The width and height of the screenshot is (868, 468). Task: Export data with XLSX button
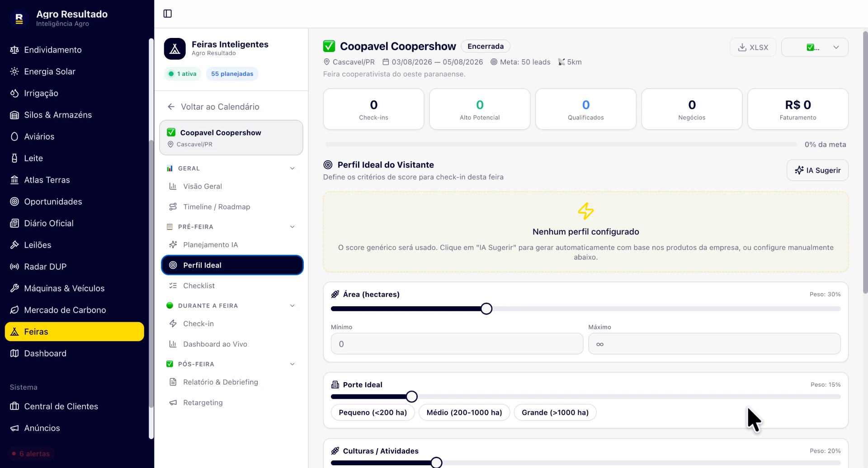[753, 47]
